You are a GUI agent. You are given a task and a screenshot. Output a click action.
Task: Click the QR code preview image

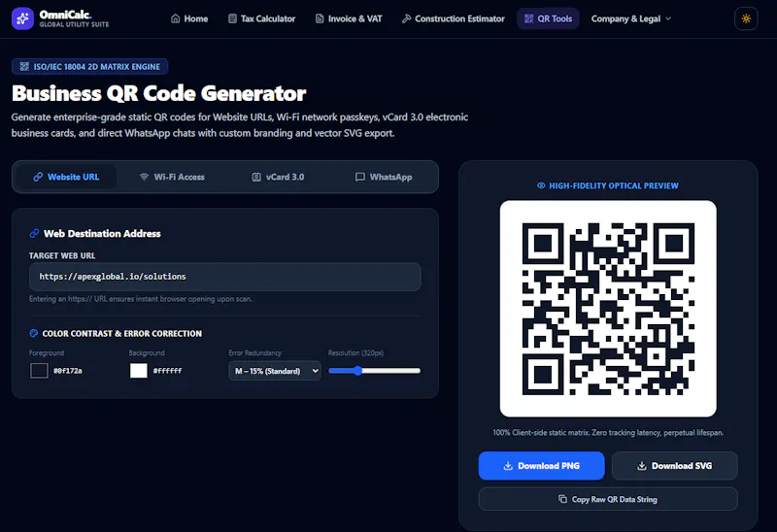click(x=608, y=309)
